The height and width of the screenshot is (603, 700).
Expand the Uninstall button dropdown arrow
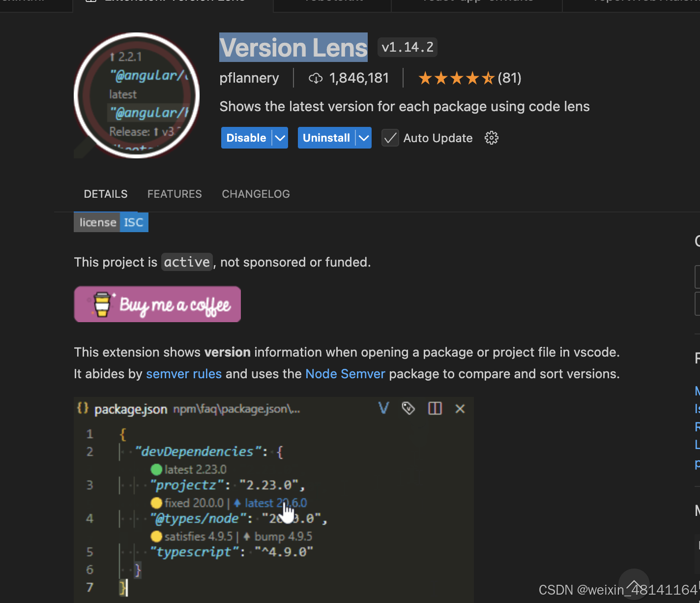pyautogui.click(x=364, y=138)
